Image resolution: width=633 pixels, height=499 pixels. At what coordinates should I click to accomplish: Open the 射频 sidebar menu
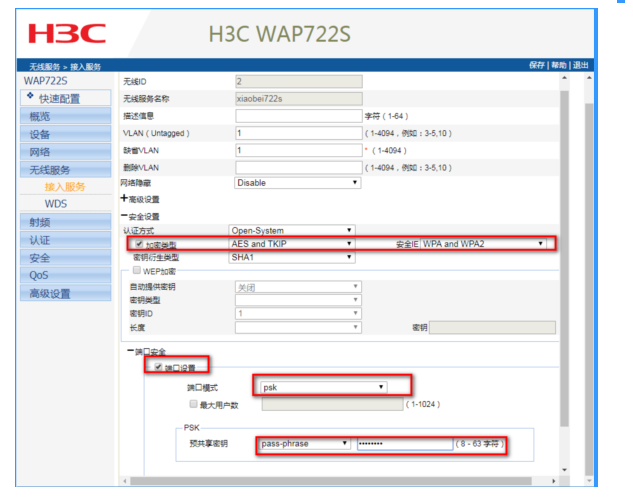pos(66,222)
